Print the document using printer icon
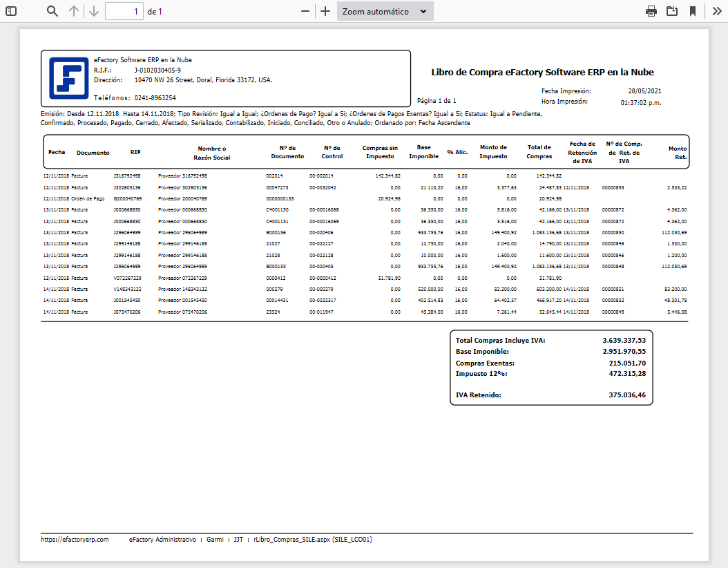Image resolution: width=728 pixels, height=568 pixels. click(651, 11)
